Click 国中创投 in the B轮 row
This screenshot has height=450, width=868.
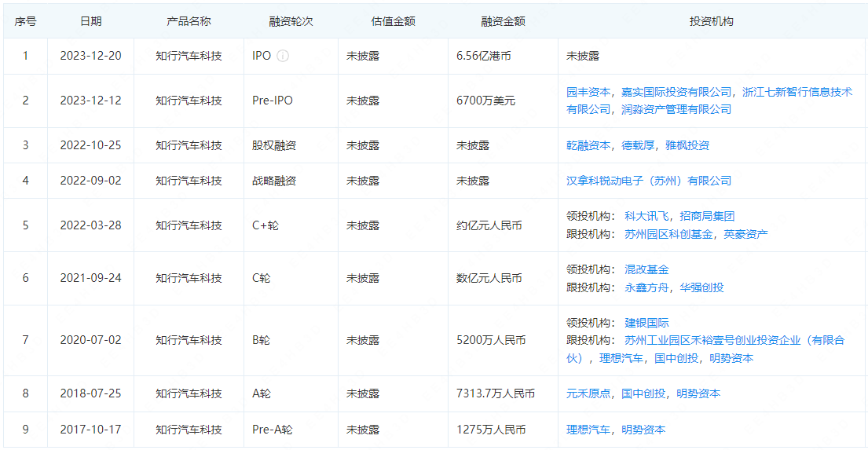[x=676, y=358]
